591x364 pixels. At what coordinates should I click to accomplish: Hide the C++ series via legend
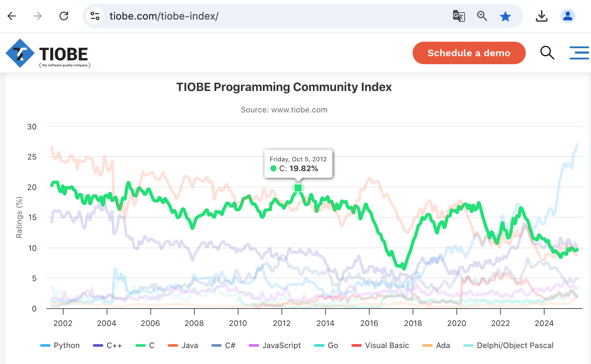108,346
